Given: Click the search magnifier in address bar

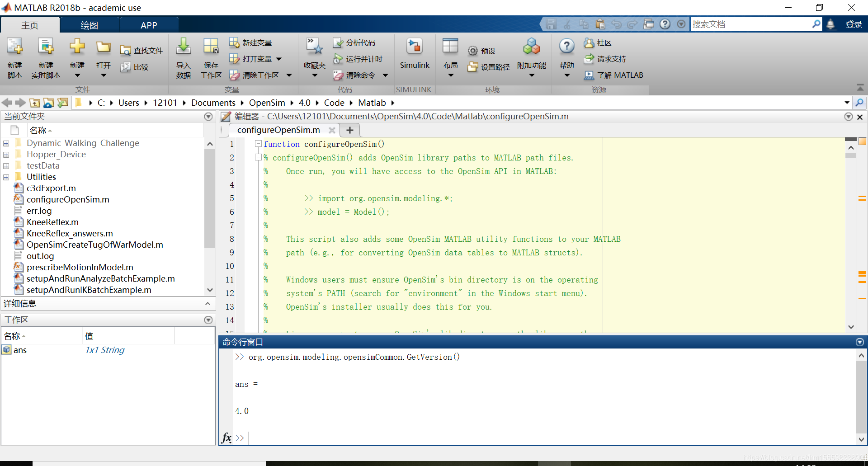Looking at the screenshot, I should click(x=859, y=103).
